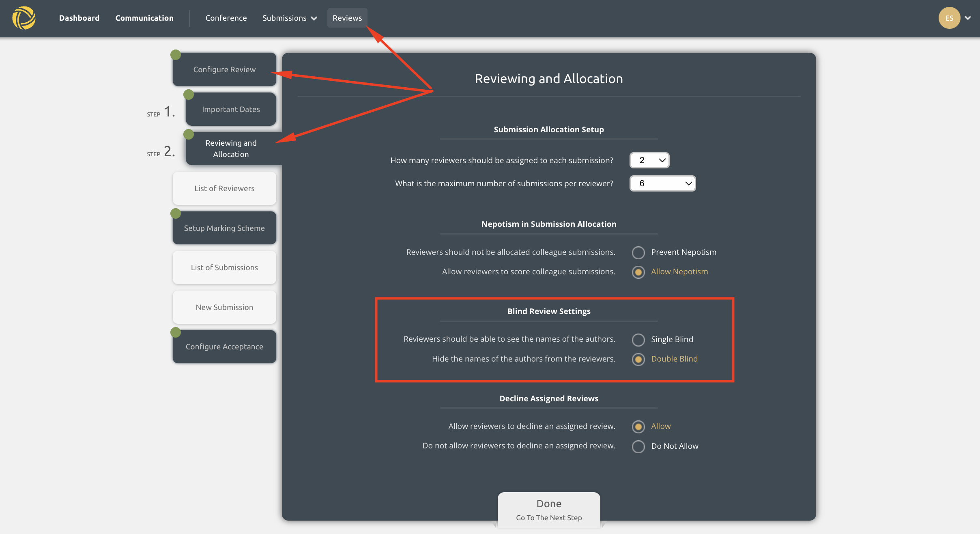Open the Dashboard navigation link

click(x=79, y=18)
